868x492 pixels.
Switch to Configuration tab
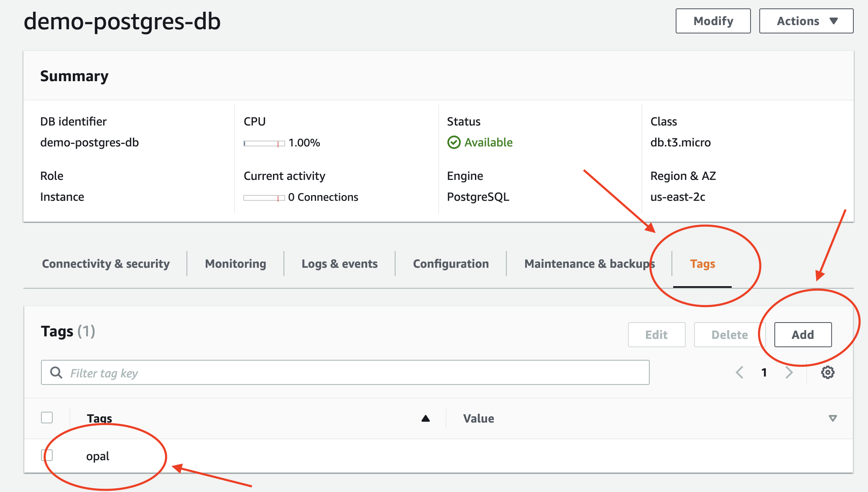(451, 264)
